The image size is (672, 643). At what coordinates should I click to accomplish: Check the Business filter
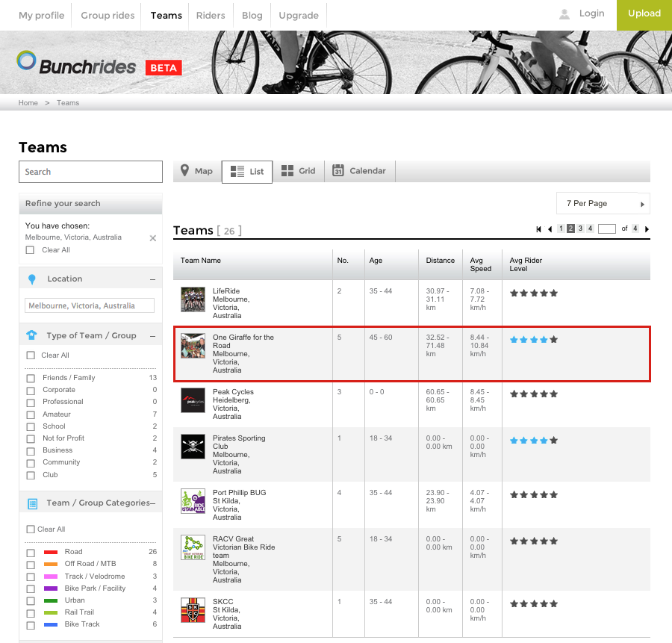(31, 451)
